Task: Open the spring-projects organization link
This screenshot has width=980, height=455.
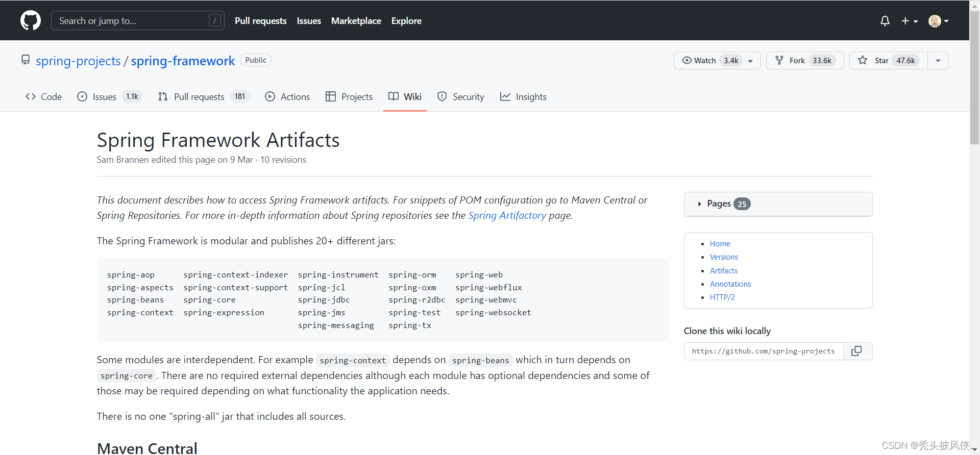Action: (78, 61)
